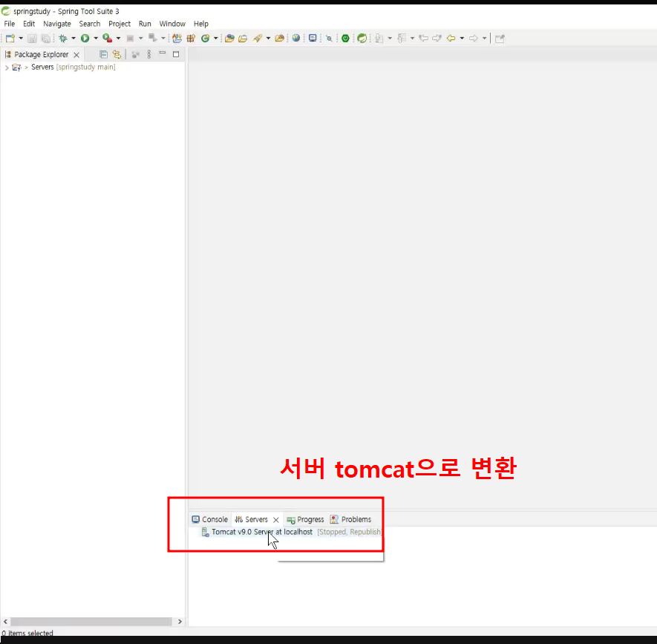Close the Package Explorer view
The image size is (657, 644).
click(76, 55)
